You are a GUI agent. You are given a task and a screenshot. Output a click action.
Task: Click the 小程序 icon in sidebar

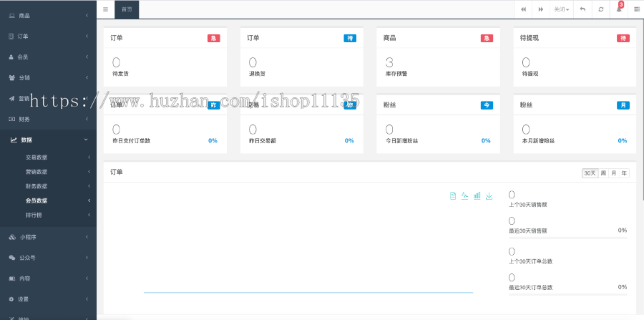coord(12,237)
